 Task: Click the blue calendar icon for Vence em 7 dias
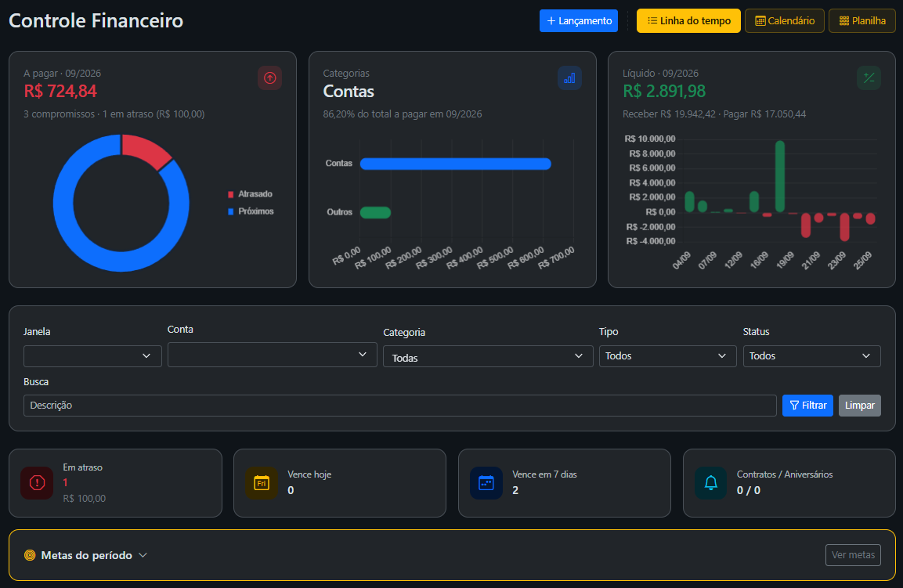point(486,482)
